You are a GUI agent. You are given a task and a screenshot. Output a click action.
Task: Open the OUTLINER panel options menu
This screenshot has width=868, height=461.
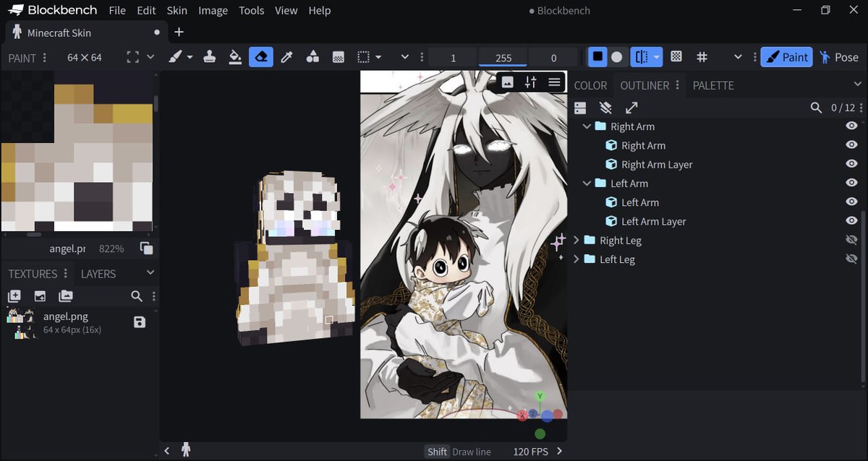click(x=678, y=85)
